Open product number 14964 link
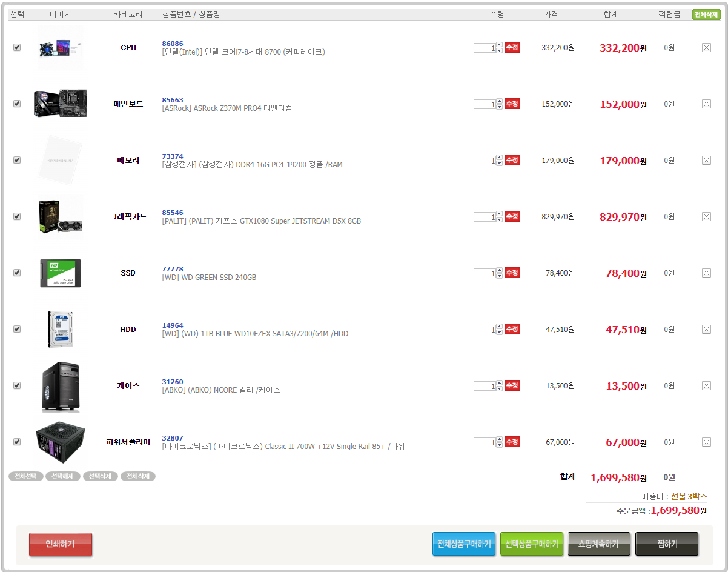 point(173,325)
